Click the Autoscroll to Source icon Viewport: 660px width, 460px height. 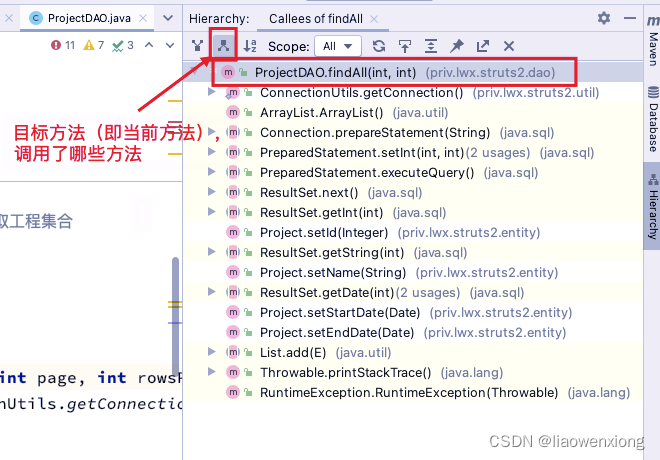(405, 46)
